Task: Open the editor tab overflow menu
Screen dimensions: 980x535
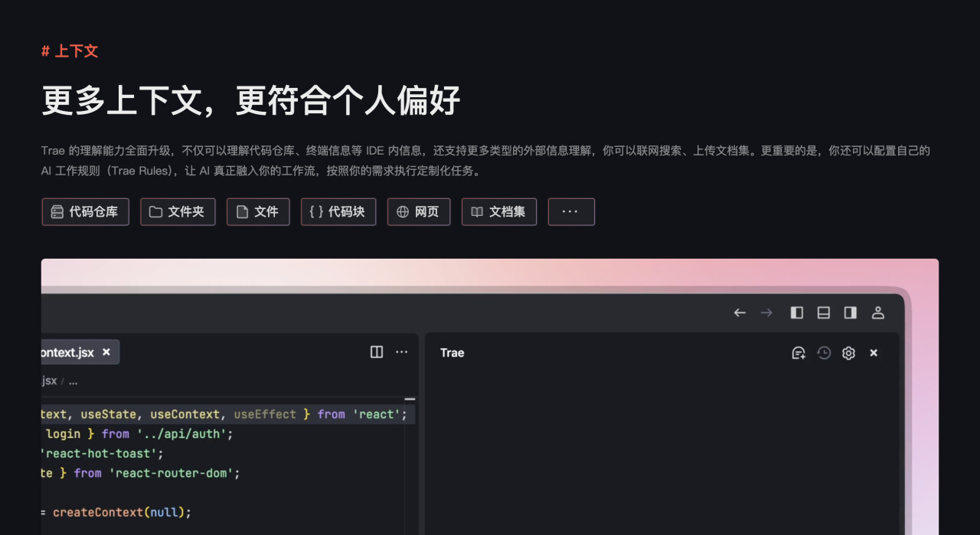Action: [402, 351]
